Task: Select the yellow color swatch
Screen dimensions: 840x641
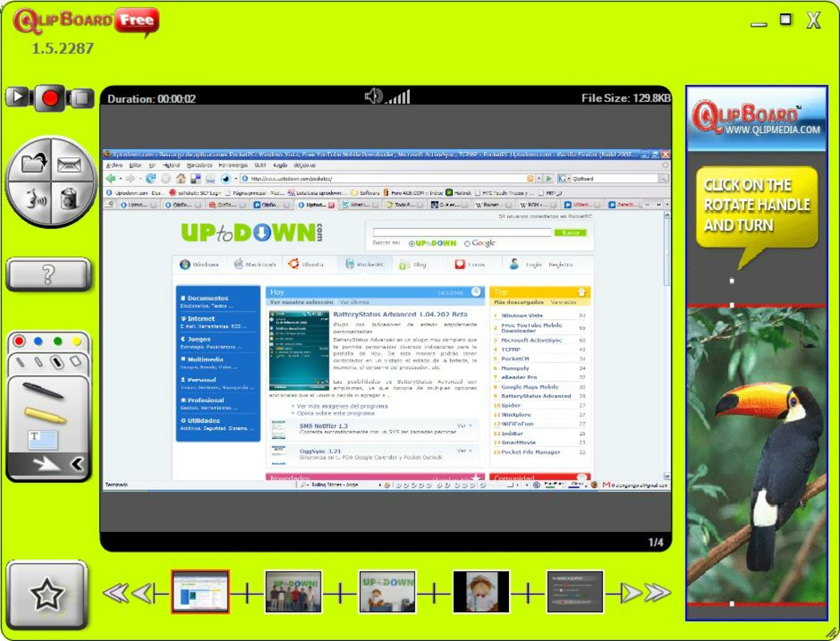Action: click(x=77, y=341)
